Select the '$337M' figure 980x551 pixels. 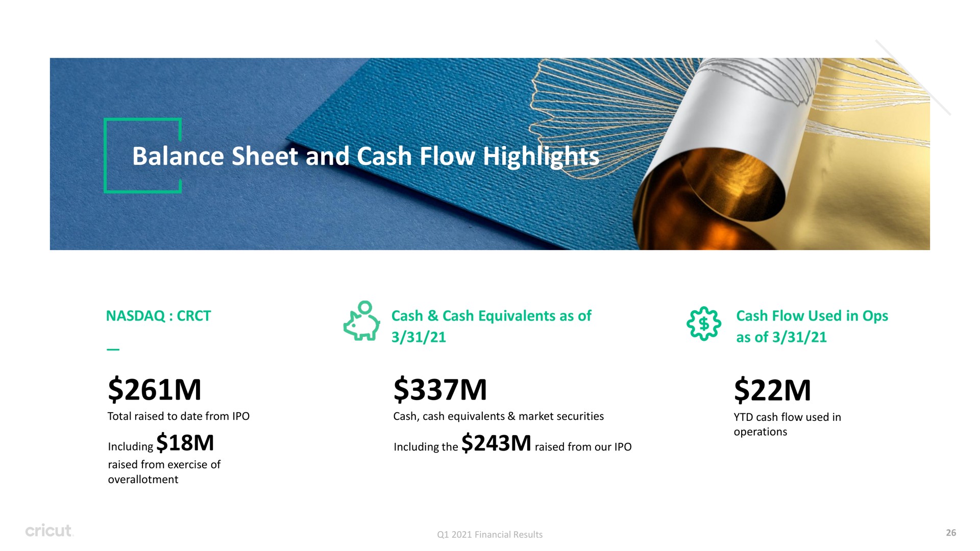pyautogui.click(x=440, y=390)
